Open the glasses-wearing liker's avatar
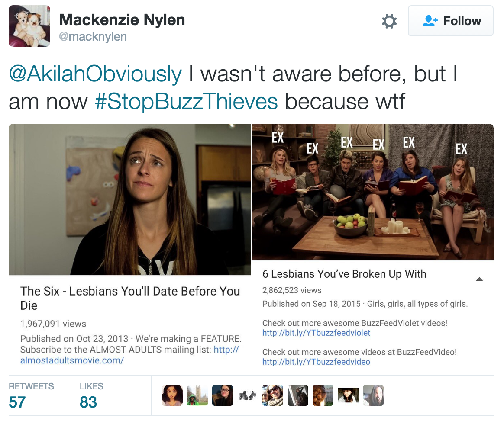The height and width of the screenshot is (424, 504). click(223, 395)
